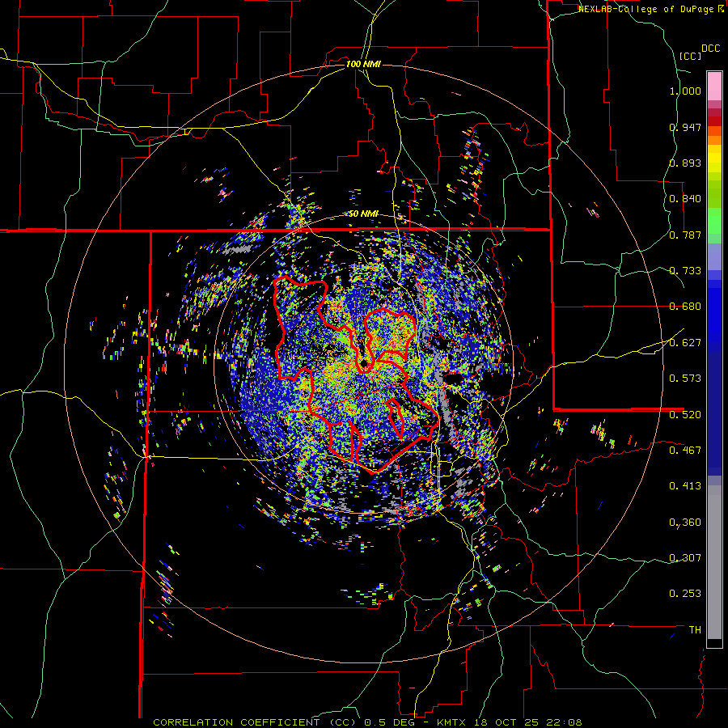Click the 100 NMI range ring label
The height and width of the screenshot is (728, 728).
pos(363,64)
